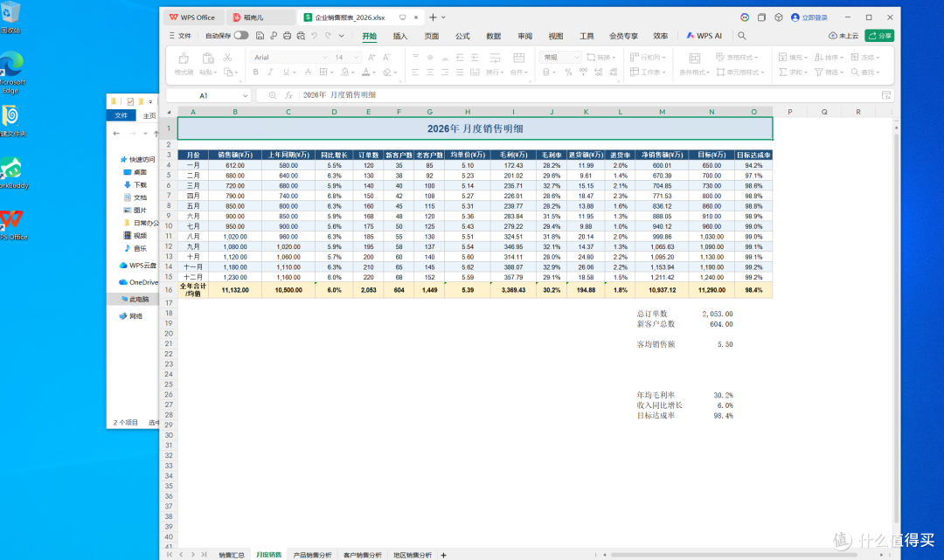944x560 pixels.
Task: Click the print preview icon
Action: coord(301,36)
